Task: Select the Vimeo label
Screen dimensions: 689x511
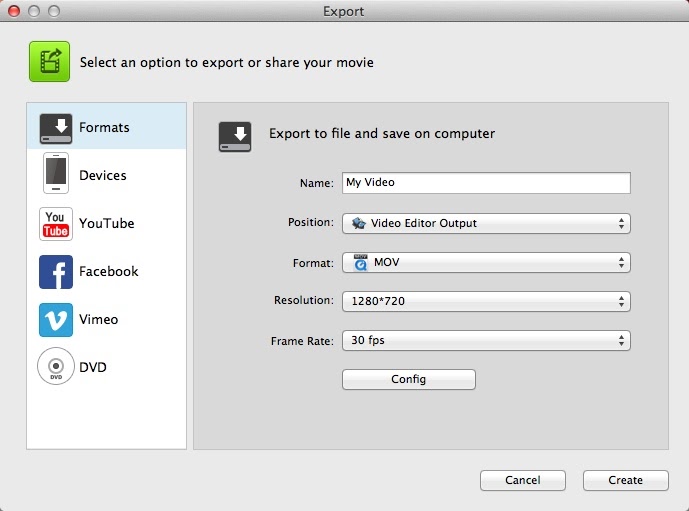Action: [98, 319]
